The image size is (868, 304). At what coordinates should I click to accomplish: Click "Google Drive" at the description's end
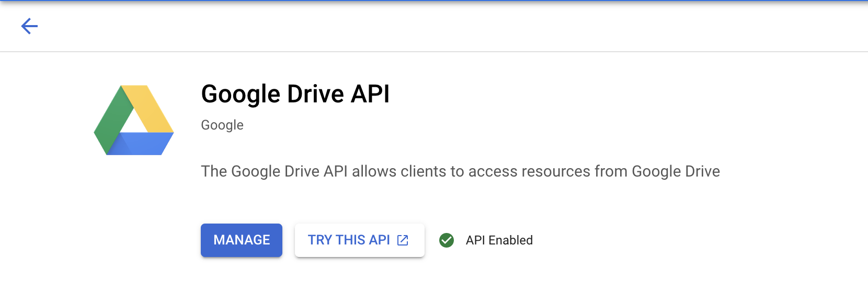(676, 171)
